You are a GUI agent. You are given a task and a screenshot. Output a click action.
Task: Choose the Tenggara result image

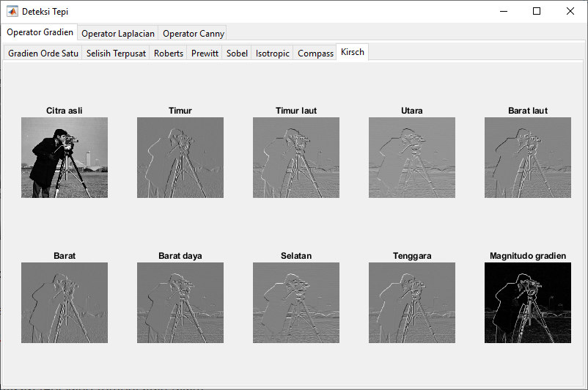tap(412, 303)
